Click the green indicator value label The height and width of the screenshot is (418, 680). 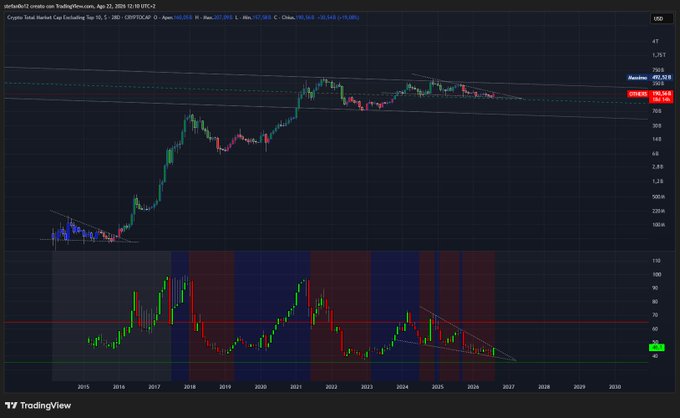click(657, 347)
